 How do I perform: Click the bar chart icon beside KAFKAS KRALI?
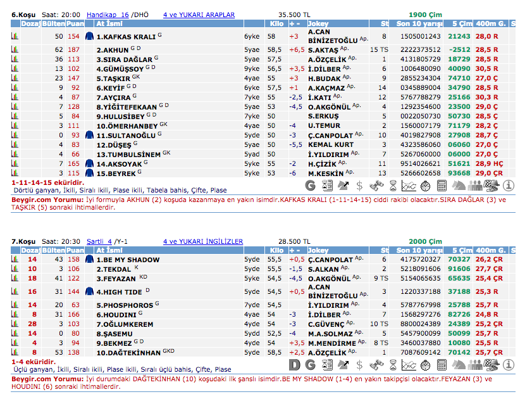point(15,37)
